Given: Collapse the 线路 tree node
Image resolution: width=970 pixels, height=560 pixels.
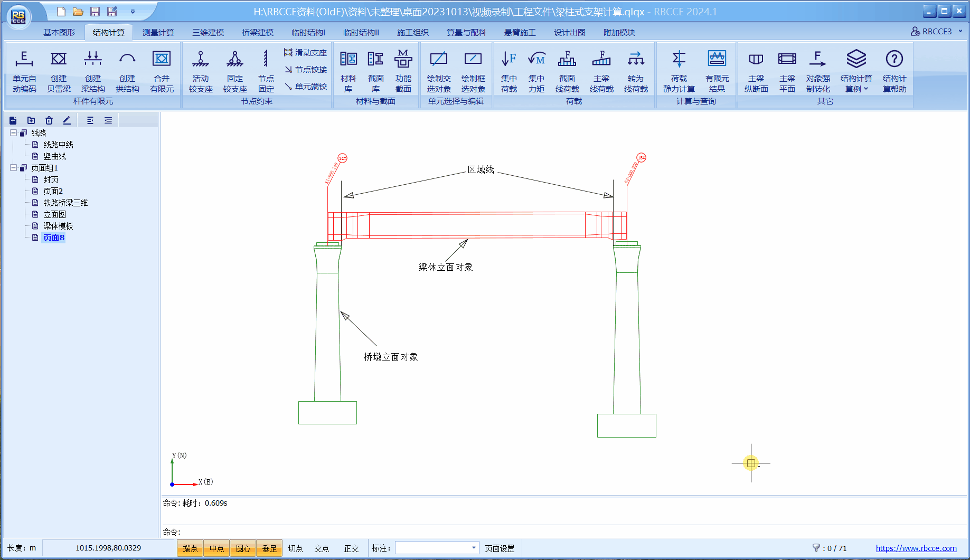Looking at the screenshot, I should (x=14, y=133).
